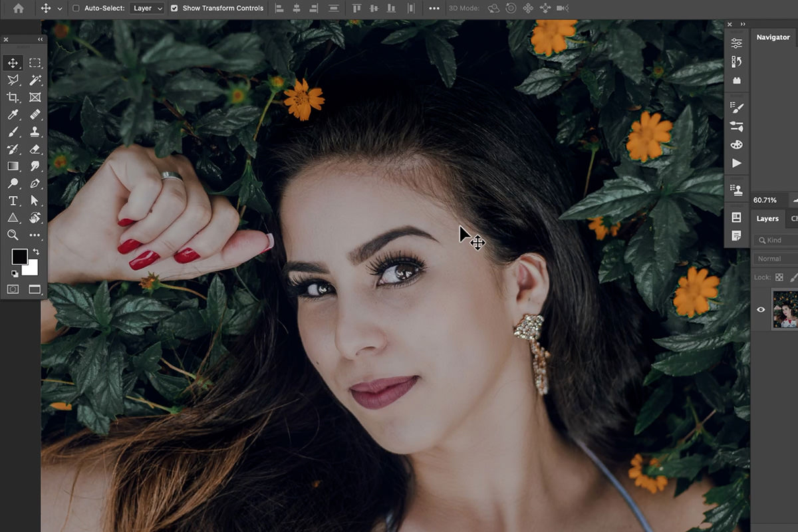Open the Clone Source panel
This screenshot has height=532, width=798.
(737, 188)
